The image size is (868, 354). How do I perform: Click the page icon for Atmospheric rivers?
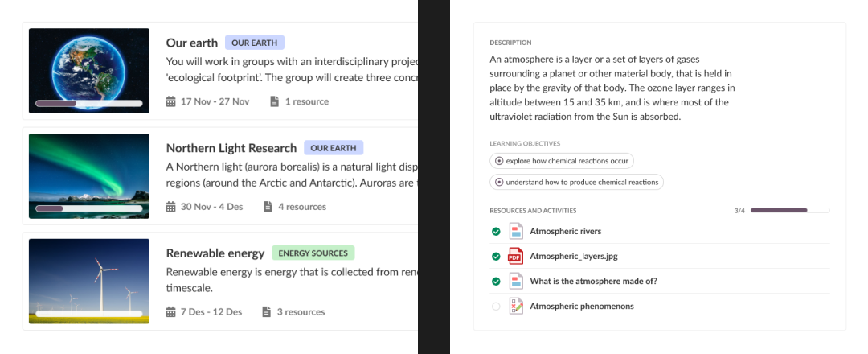515,231
